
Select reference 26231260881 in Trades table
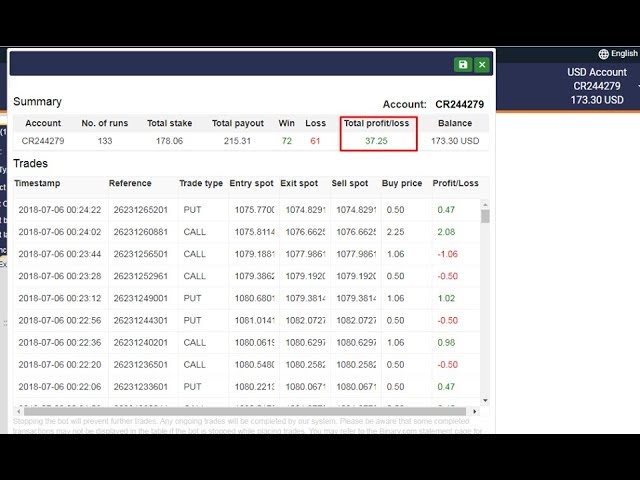(x=139, y=232)
